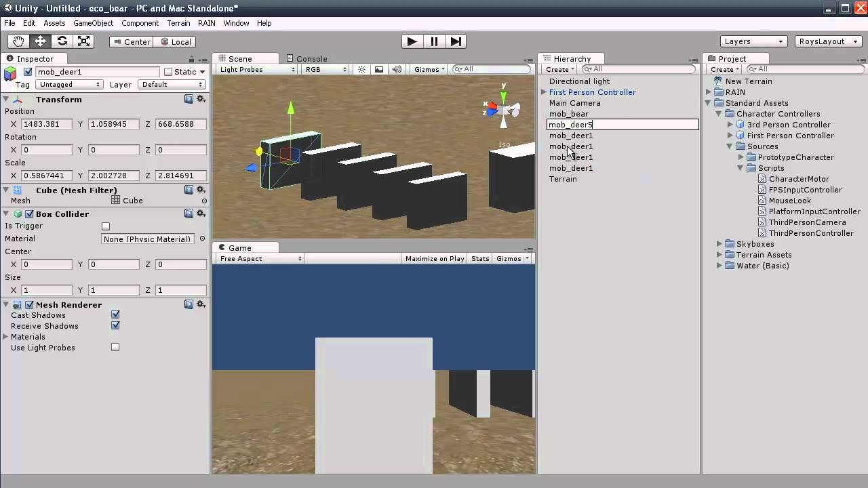Expand the Skyboxes folder

[719, 244]
